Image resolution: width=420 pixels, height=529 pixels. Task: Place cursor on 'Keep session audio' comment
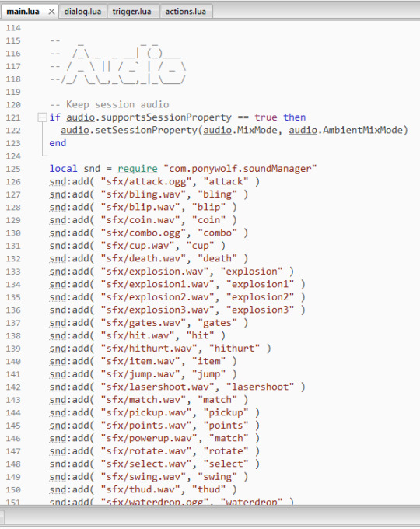click(x=117, y=104)
